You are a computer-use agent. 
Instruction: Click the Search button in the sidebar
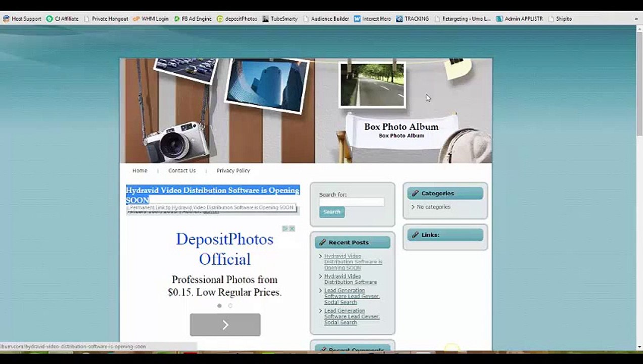pyautogui.click(x=332, y=212)
